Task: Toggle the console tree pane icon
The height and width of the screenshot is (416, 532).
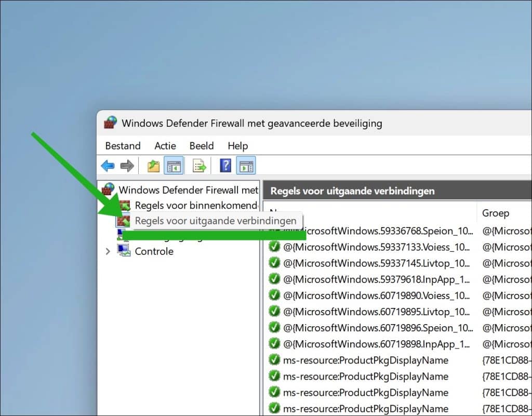Action: (x=174, y=166)
